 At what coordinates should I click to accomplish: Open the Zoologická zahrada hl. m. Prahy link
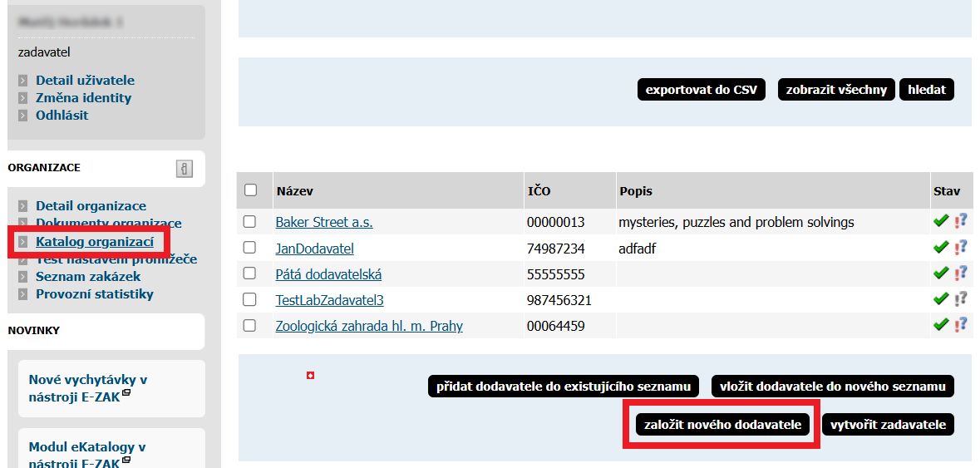(x=368, y=326)
